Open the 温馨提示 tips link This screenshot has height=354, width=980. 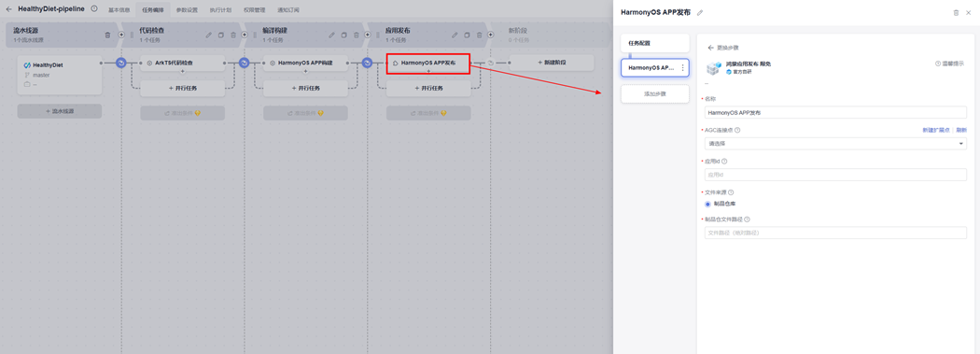pyautogui.click(x=949, y=64)
